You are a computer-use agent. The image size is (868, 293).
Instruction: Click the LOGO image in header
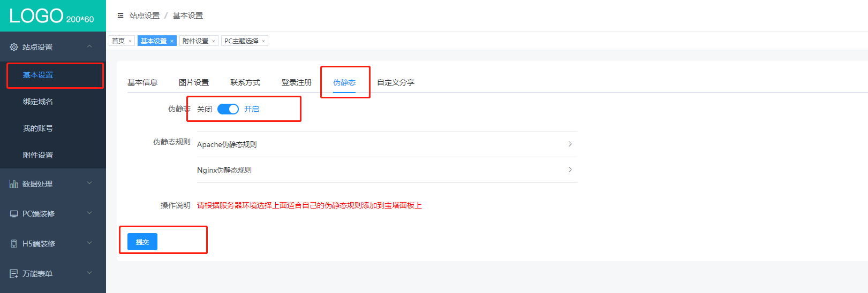(x=51, y=16)
